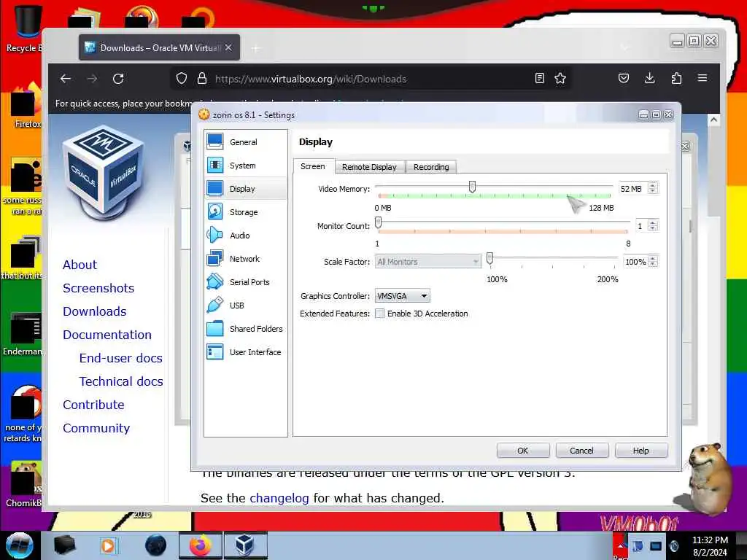Select the Display settings category

[245, 189]
